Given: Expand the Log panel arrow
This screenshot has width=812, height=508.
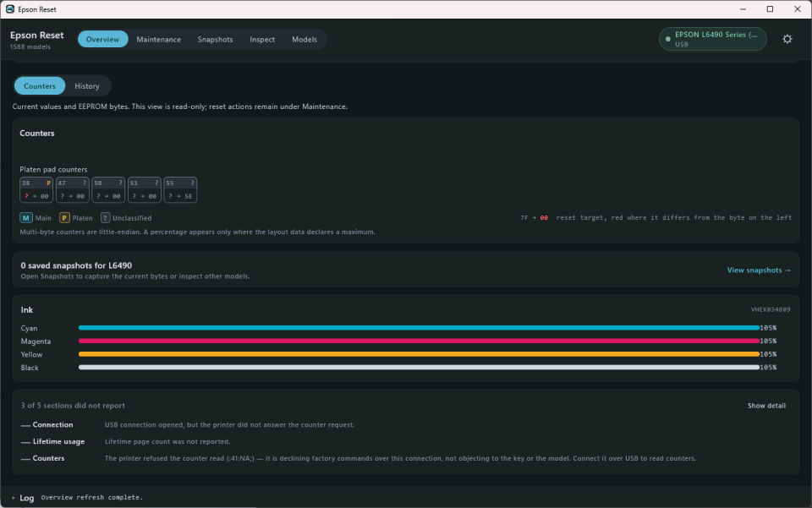Looking at the screenshot, I should (x=14, y=498).
